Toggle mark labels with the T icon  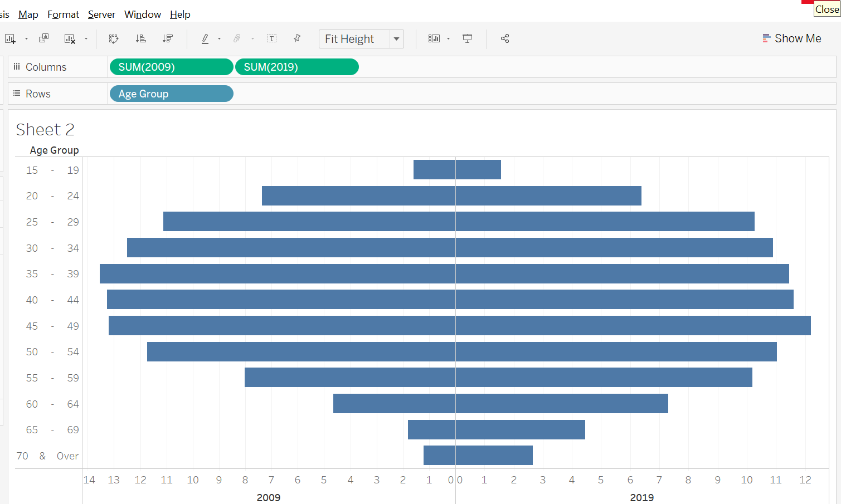coord(271,38)
